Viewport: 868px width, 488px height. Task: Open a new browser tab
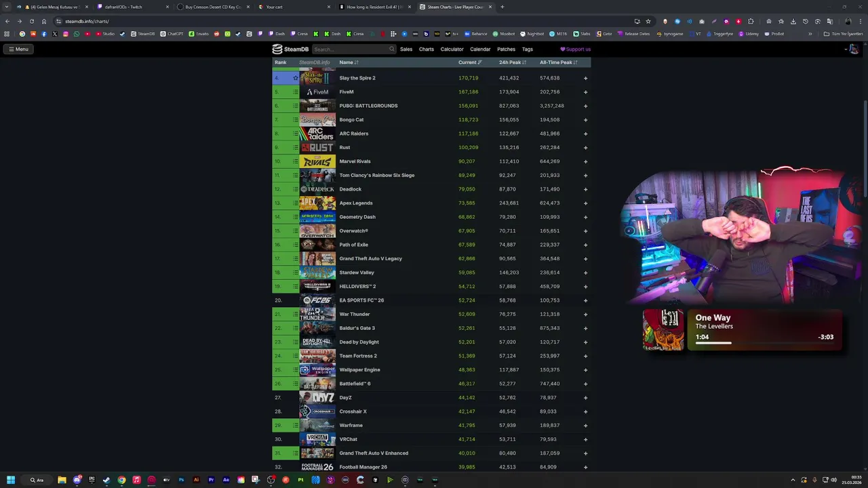tap(502, 7)
